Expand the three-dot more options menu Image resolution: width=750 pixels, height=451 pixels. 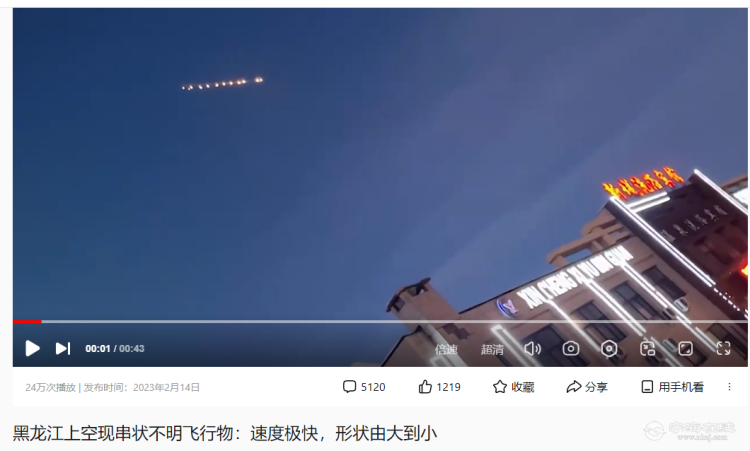pyautogui.click(x=729, y=386)
